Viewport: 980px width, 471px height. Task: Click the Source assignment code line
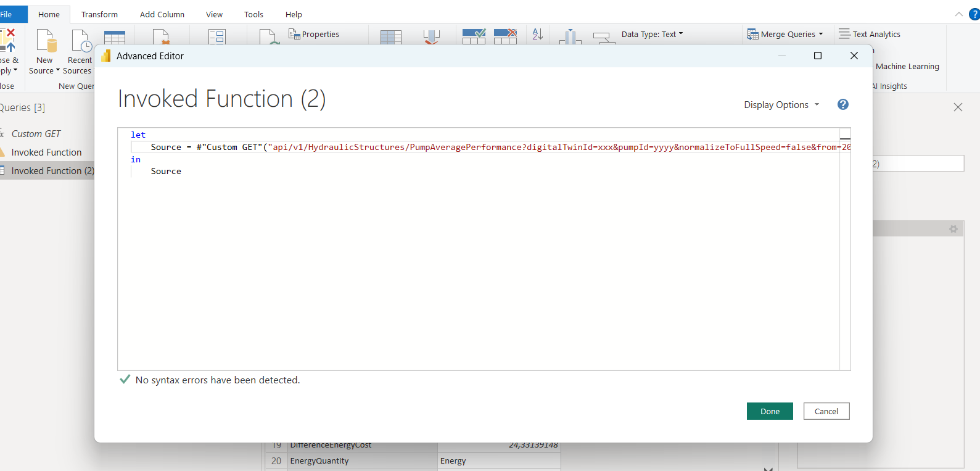(490, 147)
